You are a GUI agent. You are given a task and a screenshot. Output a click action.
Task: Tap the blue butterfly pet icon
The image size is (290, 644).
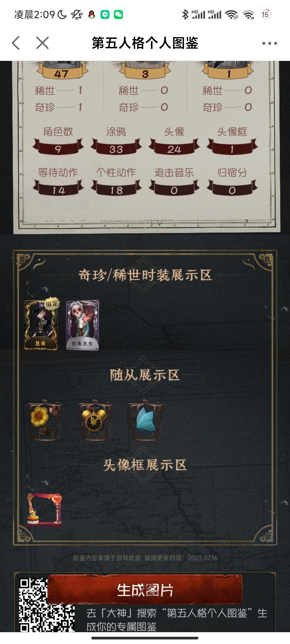145,420
